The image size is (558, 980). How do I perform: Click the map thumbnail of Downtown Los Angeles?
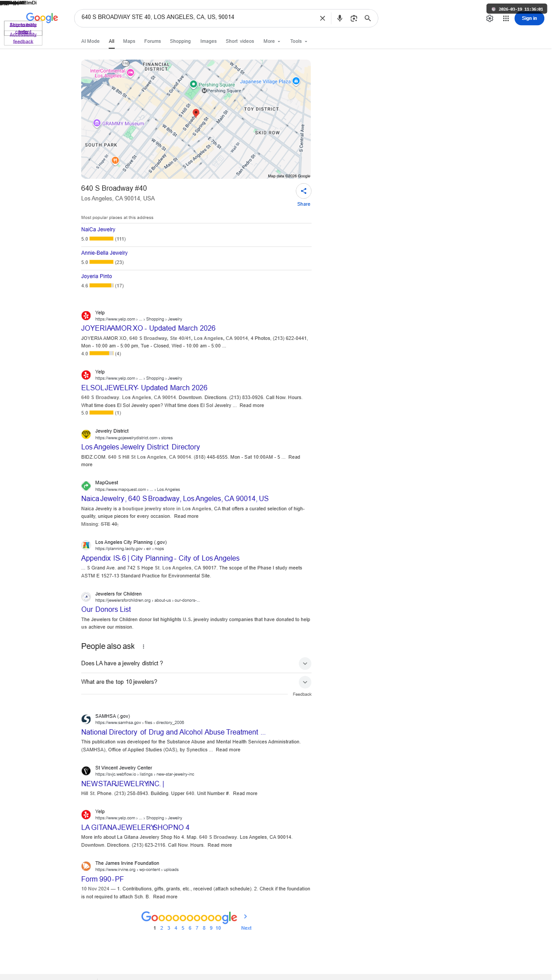[x=196, y=119]
